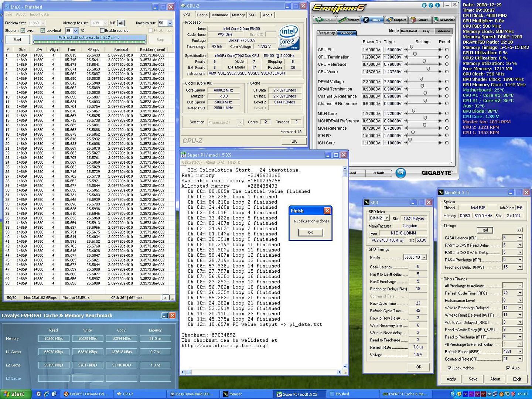The width and height of the screenshot is (532, 399).
Task: Open Performance Level dropdown in MemSet
Action: coord(520,300)
